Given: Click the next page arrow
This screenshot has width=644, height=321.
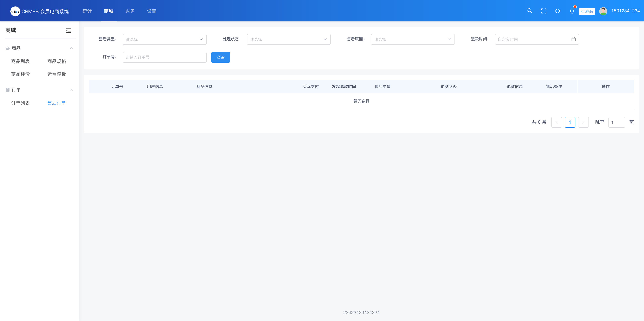Looking at the screenshot, I should click(x=583, y=122).
